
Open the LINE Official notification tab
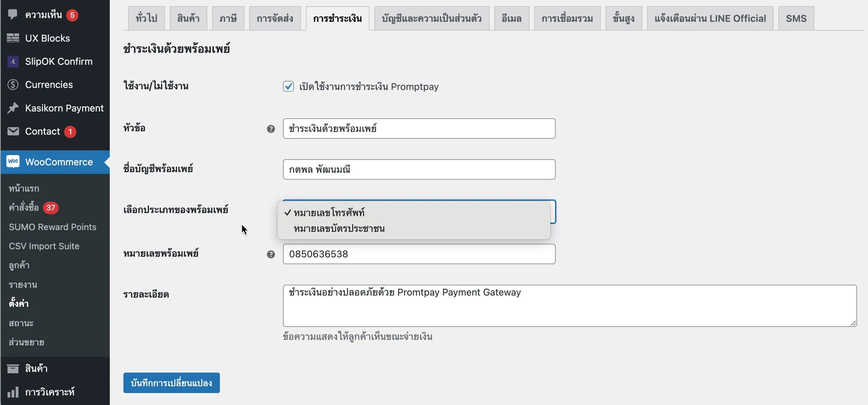[x=710, y=18]
